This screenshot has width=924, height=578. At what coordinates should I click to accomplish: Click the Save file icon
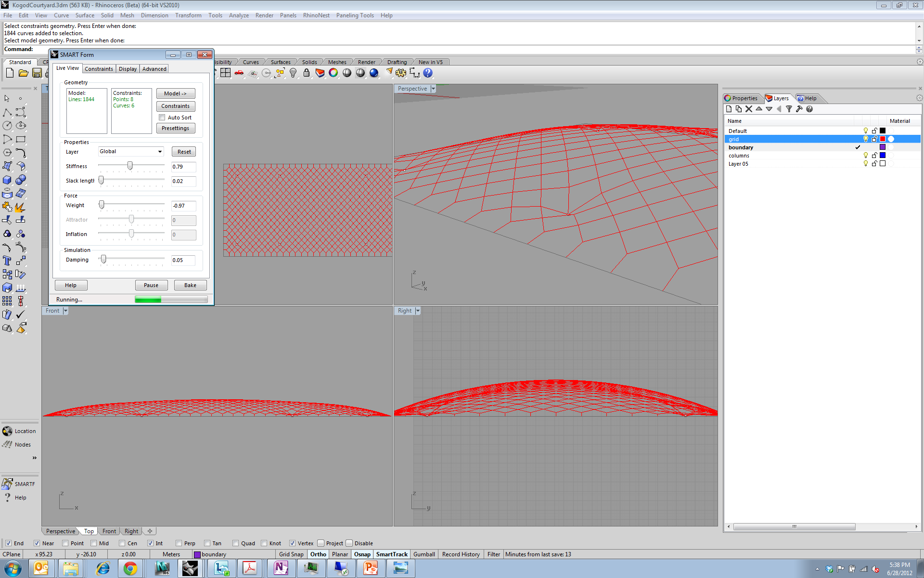37,73
